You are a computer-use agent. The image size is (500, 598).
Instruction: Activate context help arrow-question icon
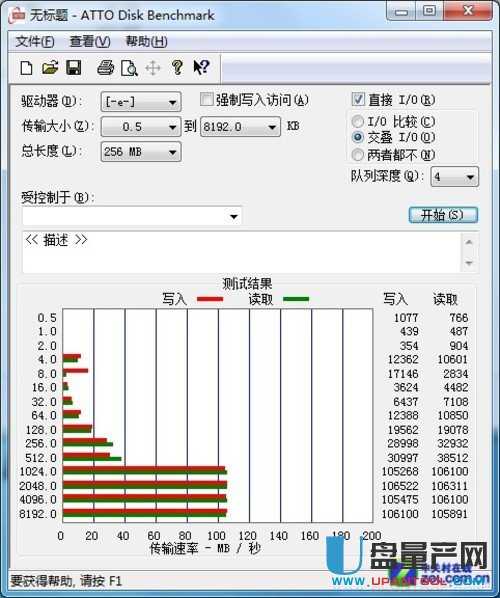(x=201, y=68)
